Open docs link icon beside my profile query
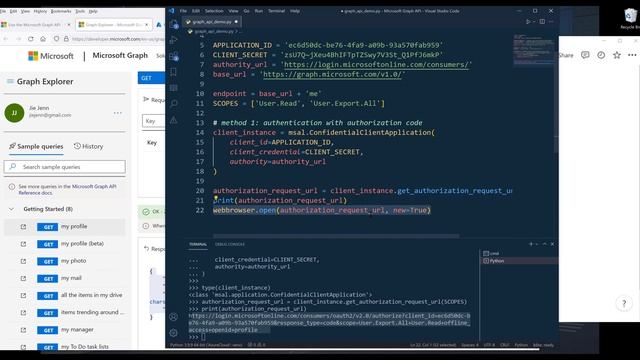Image resolution: width=640 pixels, height=360 pixels. [x=23, y=227]
